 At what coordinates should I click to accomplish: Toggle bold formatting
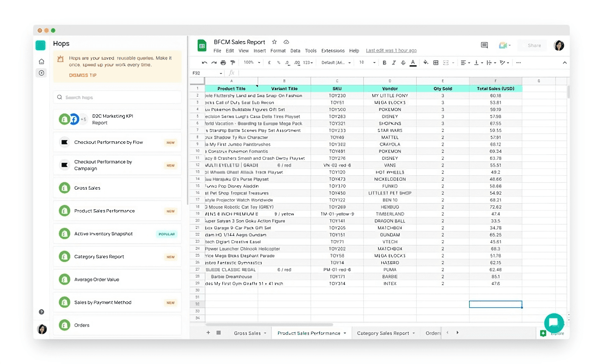(x=384, y=63)
